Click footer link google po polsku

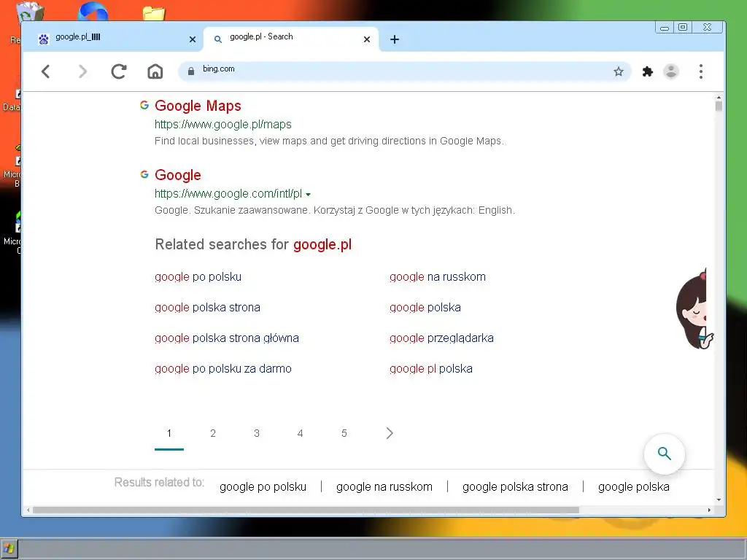coord(263,486)
